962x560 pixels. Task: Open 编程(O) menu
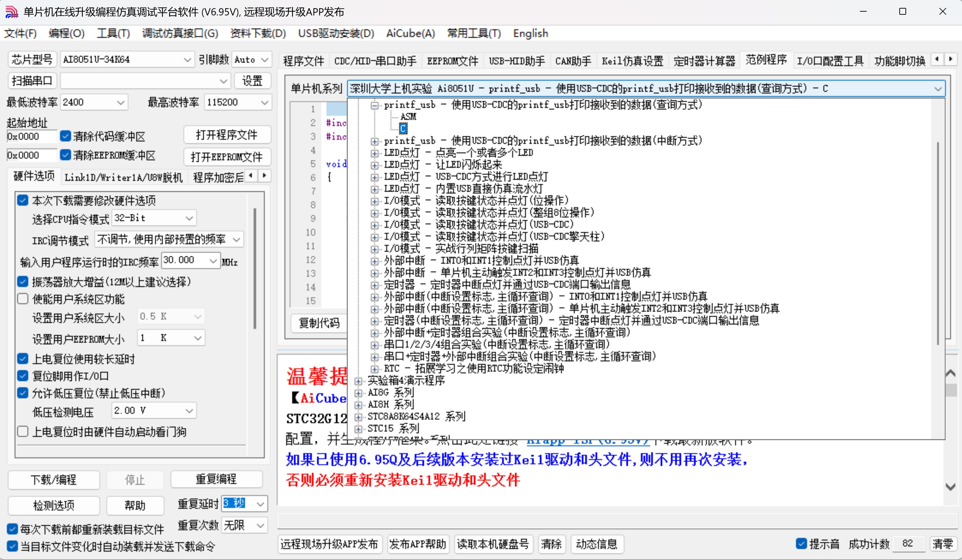(x=66, y=34)
